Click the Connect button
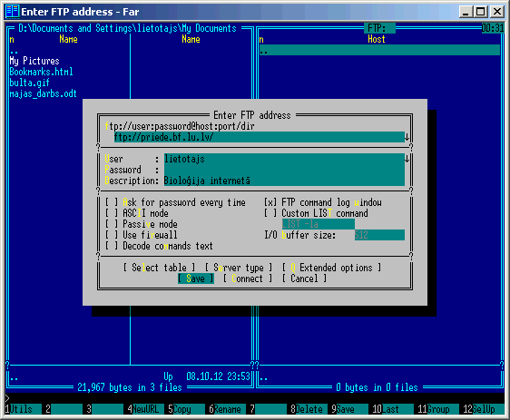Viewport: 510px width, 420px height. click(248, 278)
